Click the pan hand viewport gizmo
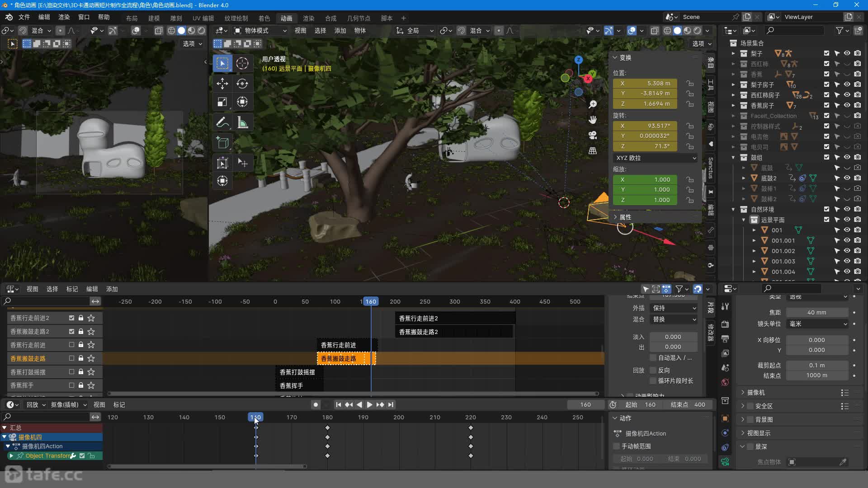Image resolution: width=868 pixels, height=488 pixels. [593, 120]
